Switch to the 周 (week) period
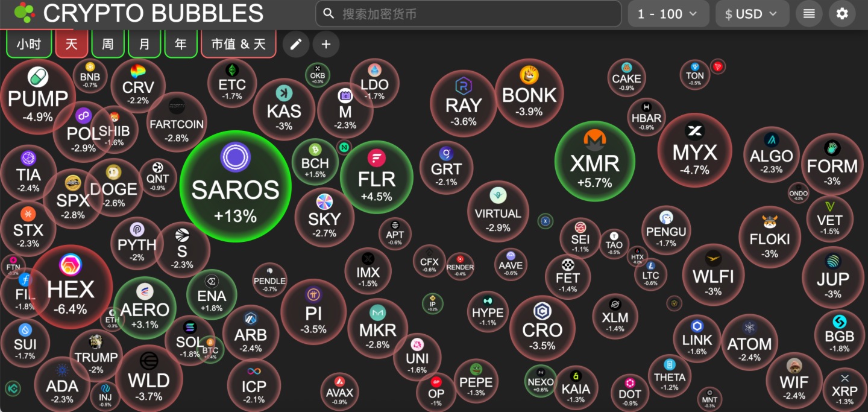Image resolution: width=868 pixels, height=412 pixels. 108,44
